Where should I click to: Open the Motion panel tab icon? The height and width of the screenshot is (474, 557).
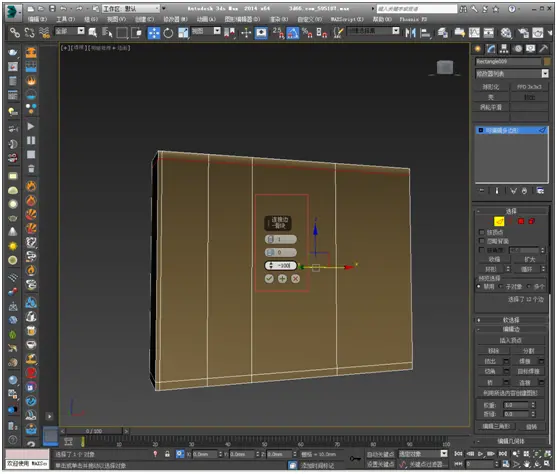click(518, 49)
